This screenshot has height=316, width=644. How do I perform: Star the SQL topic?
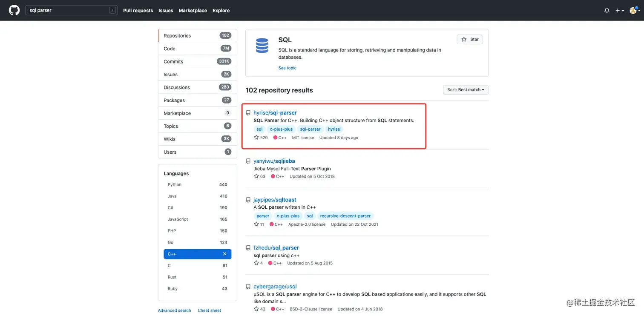470,39
